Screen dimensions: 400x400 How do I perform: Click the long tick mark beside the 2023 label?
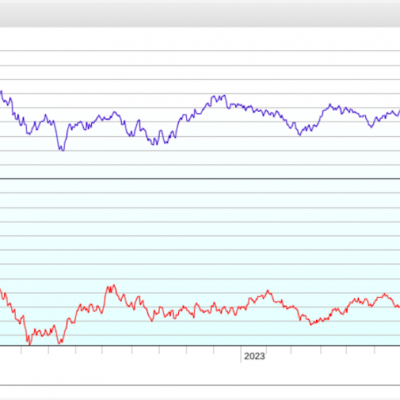[x=241, y=354]
